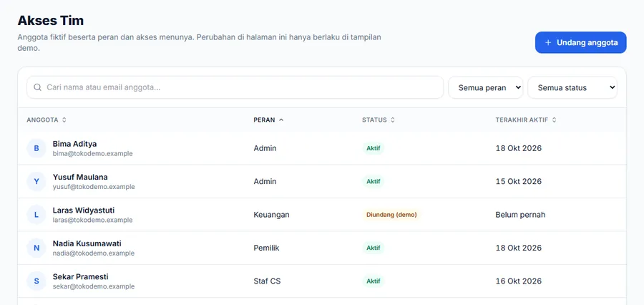644x305 pixels.
Task: Click Bima Aditya's B avatar
Action: click(36, 148)
